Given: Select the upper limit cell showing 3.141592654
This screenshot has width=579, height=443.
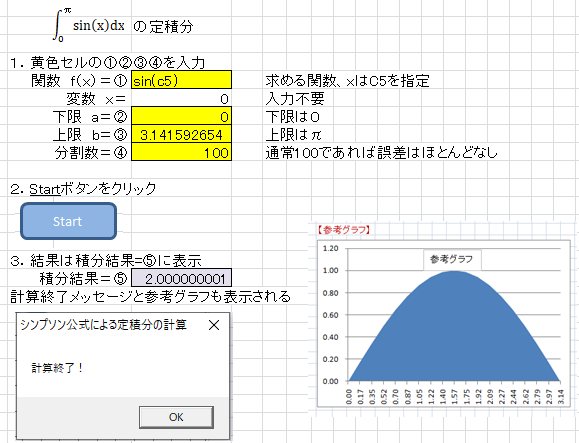Looking at the screenshot, I should [x=181, y=134].
